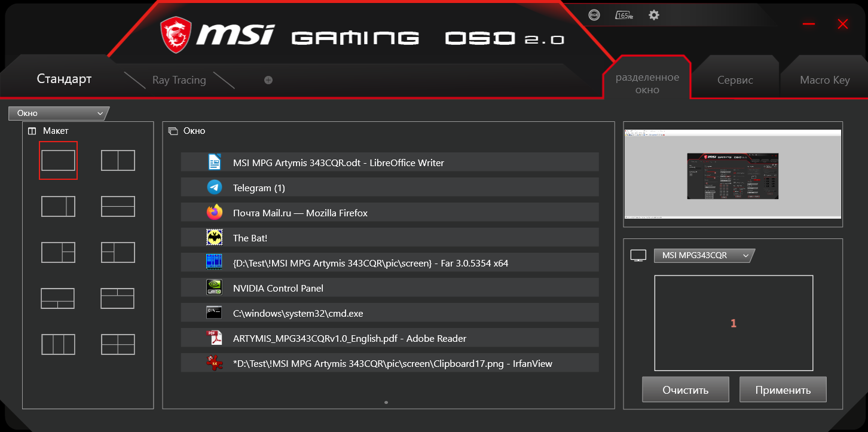Pick the two-by-two grid layout
The width and height of the screenshot is (868, 432).
pyautogui.click(x=118, y=344)
